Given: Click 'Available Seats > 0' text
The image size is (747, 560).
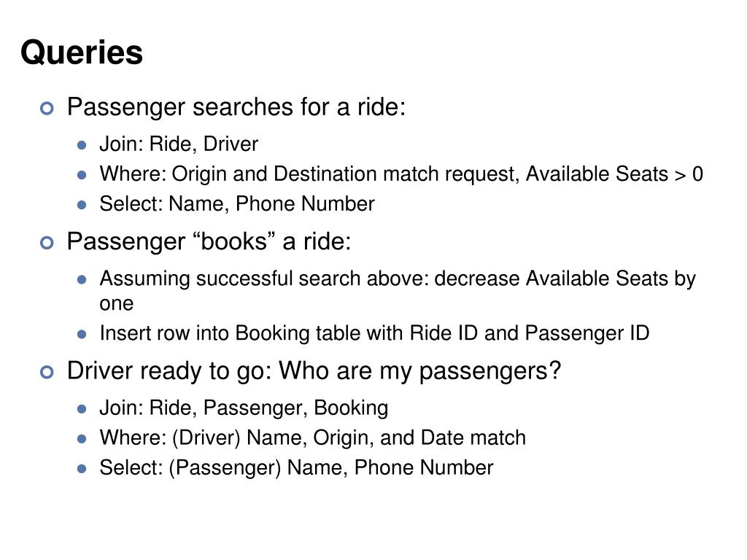Looking at the screenshot, I should point(614,174).
